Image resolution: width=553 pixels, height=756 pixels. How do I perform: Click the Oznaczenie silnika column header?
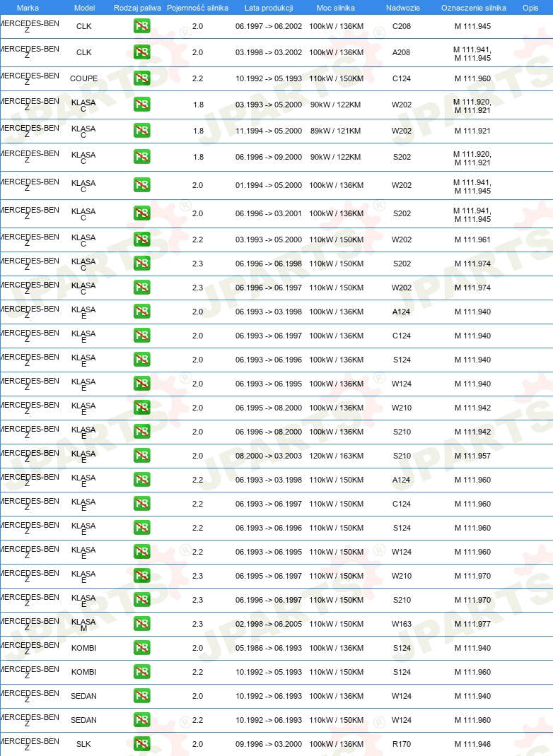[x=473, y=8]
